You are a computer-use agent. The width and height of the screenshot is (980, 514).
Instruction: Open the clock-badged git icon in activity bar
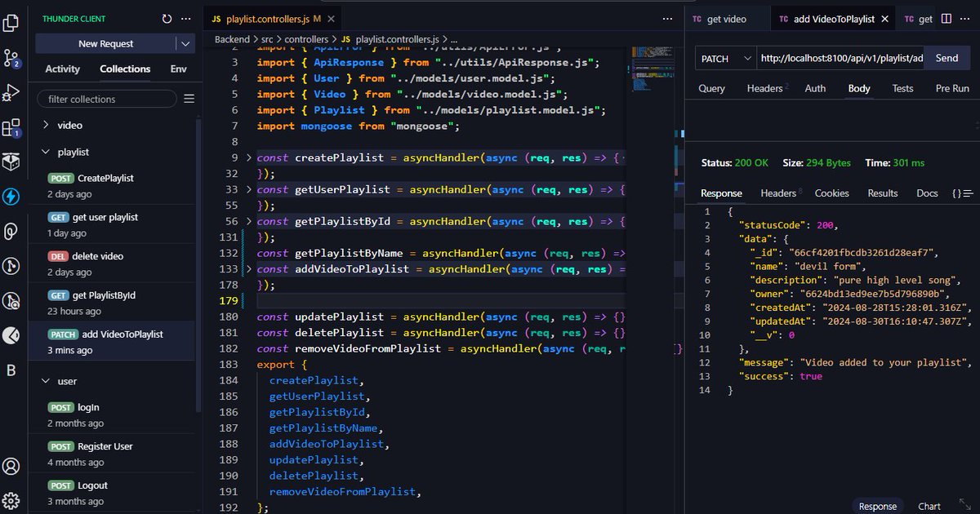point(11,301)
